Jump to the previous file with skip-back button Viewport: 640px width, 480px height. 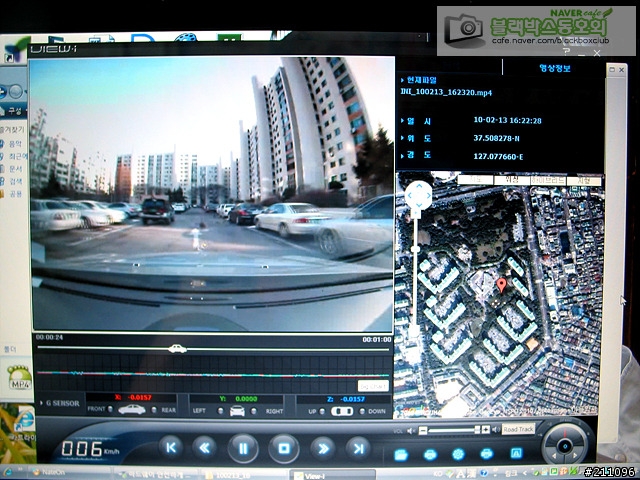tap(171, 448)
